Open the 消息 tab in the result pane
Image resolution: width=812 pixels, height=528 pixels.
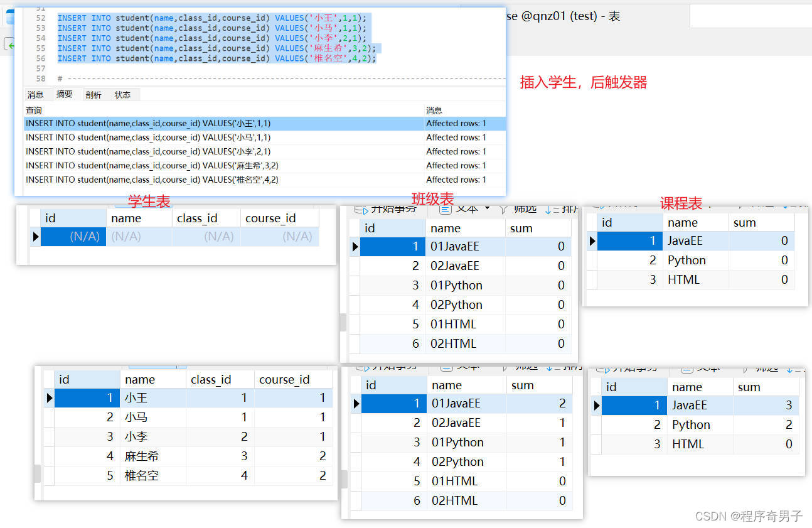tap(36, 95)
